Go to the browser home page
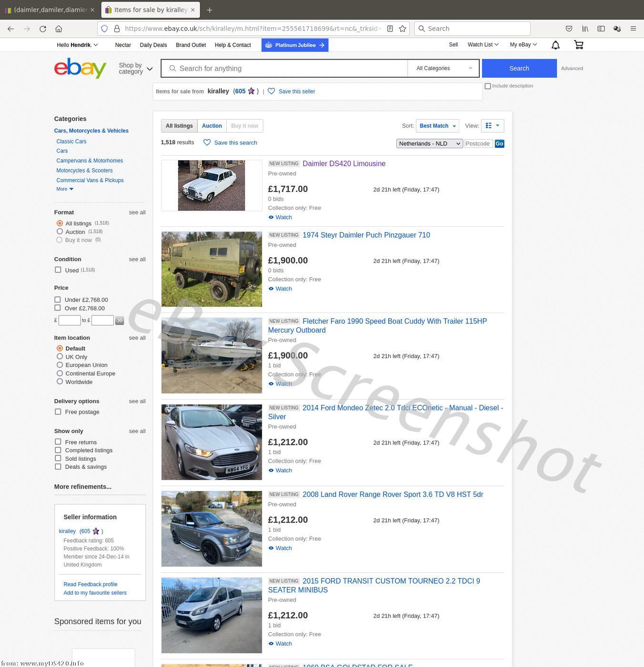This screenshot has height=667, width=644. 59,29
